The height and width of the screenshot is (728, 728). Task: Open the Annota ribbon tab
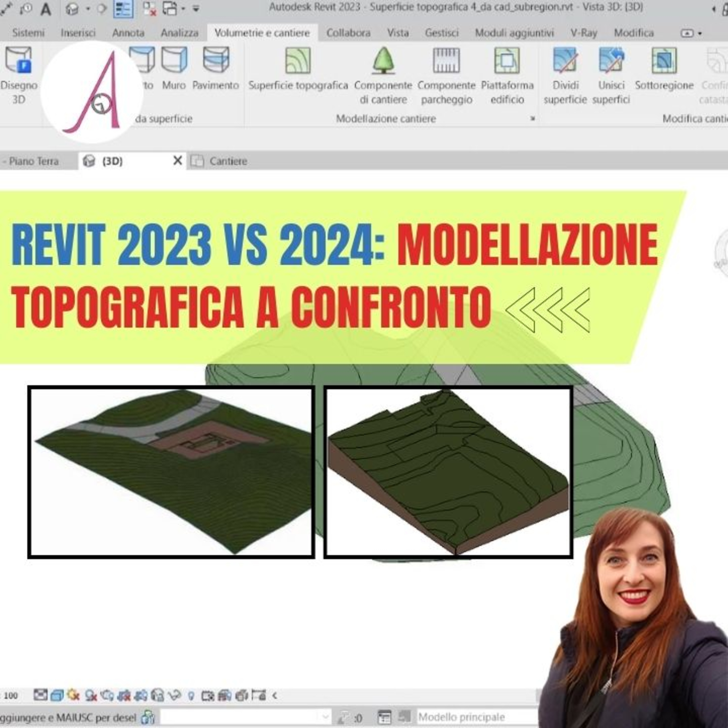tap(128, 33)
